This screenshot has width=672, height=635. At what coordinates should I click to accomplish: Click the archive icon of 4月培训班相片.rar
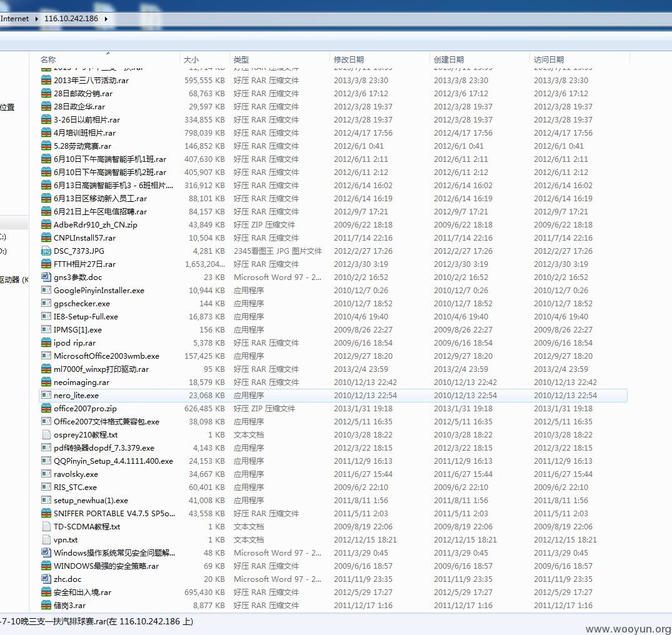tap(46, 133)
